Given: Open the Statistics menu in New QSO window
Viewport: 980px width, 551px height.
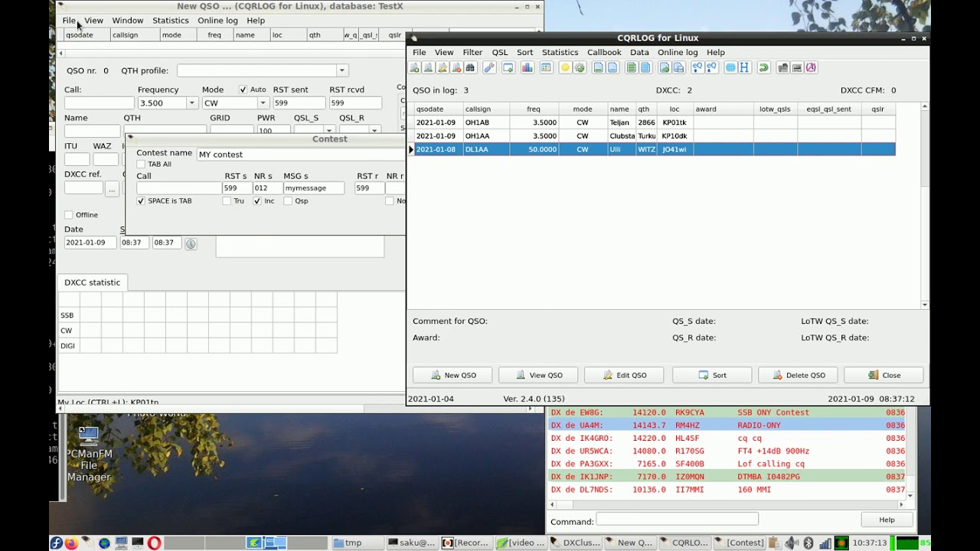Looking at the screenshot, I should [171, 21].
